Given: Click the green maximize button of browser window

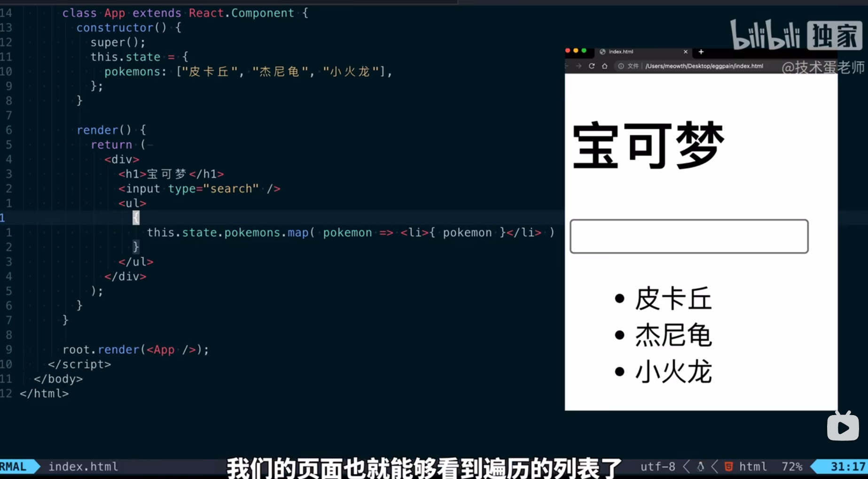Looking at the screenshot, I should point(584,51).
